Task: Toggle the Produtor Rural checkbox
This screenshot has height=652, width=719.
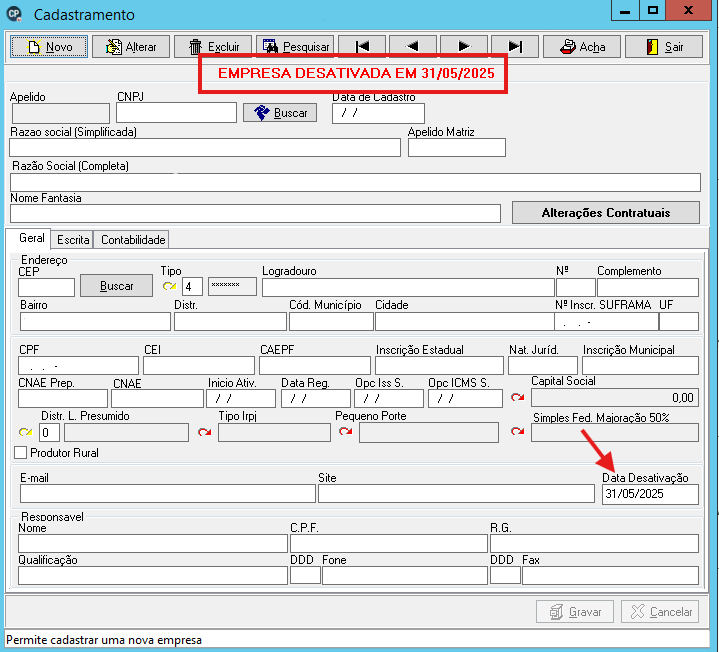Action: pyautogui.click(x=20, y=453)
